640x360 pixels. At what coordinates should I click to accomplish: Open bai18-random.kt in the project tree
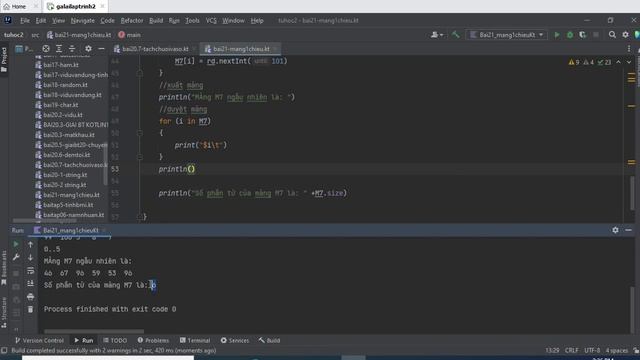point(65,85)
